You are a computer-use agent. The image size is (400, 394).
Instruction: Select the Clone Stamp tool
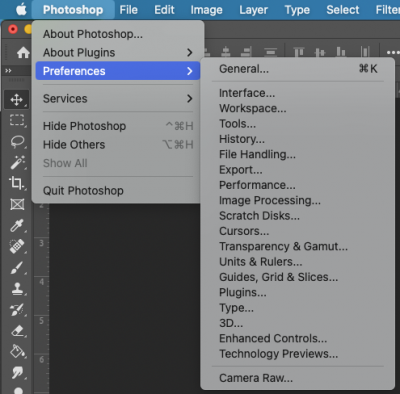(17, 289)
